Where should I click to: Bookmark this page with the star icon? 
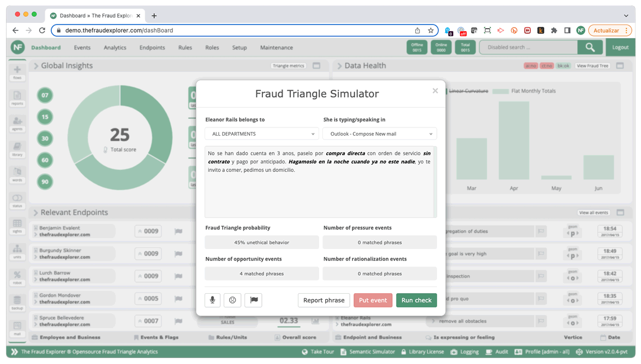430,30
